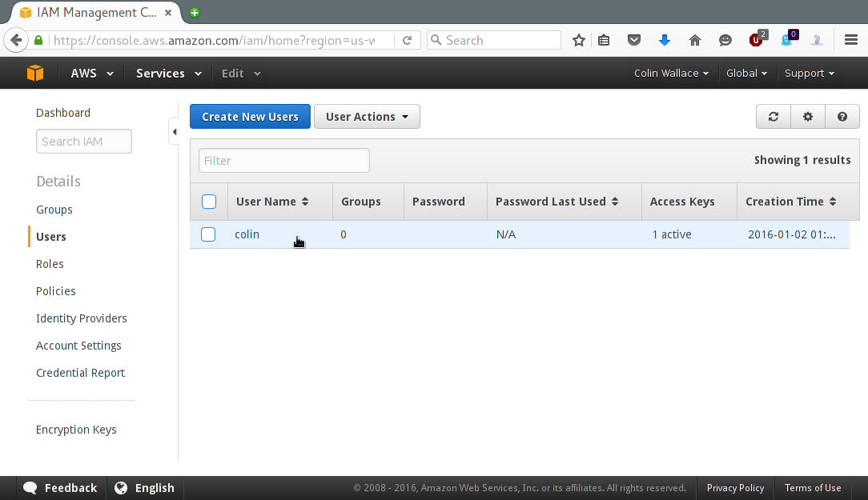Click the AWS cube logo icon
The image size is (868, 500).
[x=35, y=73]
